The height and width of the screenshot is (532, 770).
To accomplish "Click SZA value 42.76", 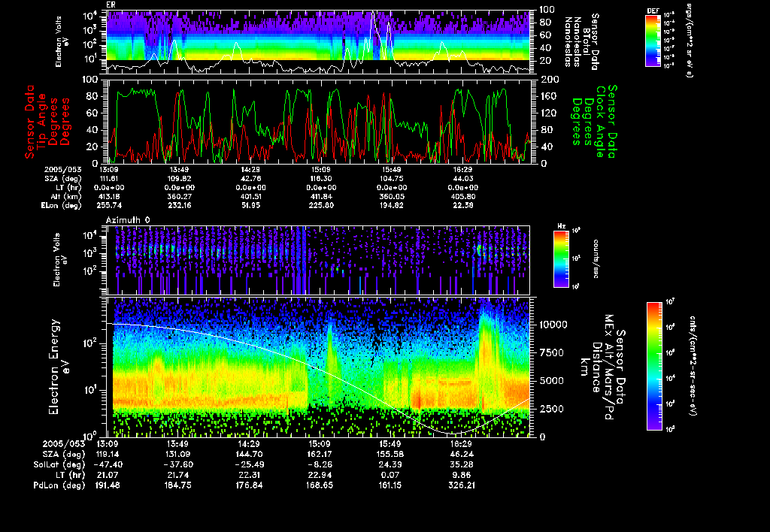I will click(x=250, y=179).
